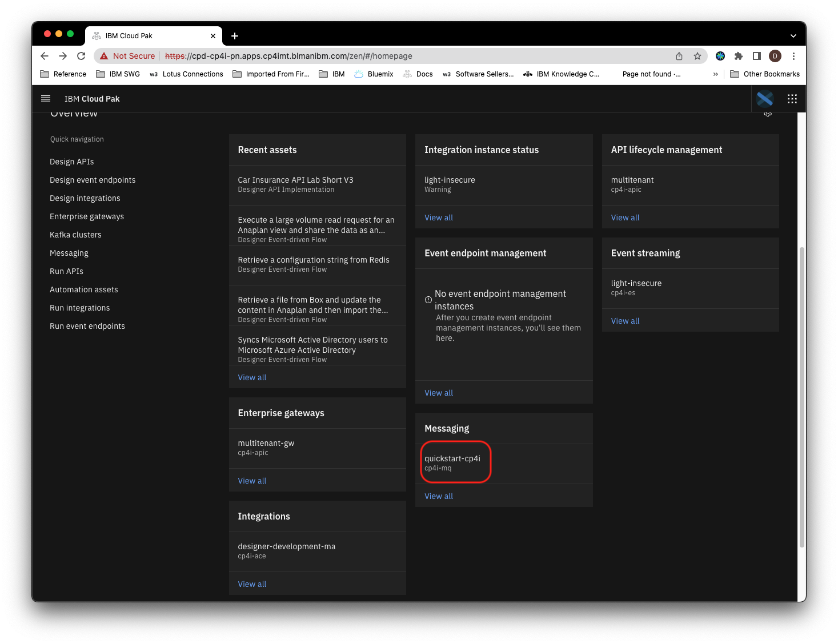The image size is (838, 644).
Task: Open Syncs Microsoft Active Directory users asset
Action: pyautogui.click(x=317, y=345)
